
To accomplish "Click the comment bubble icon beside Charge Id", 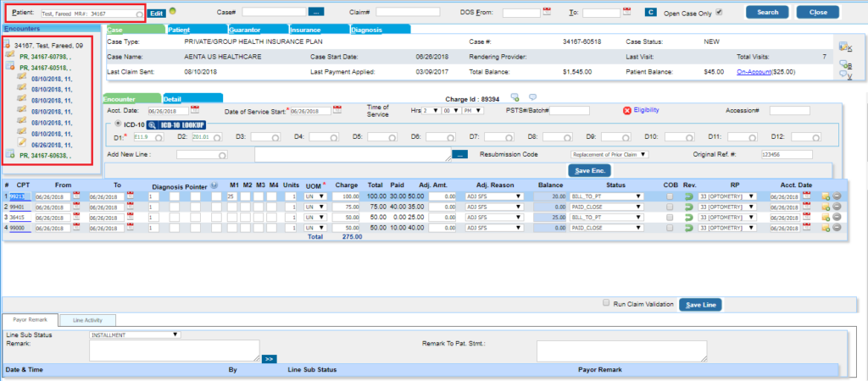I will pyautogui.click(x=532, y=98).
